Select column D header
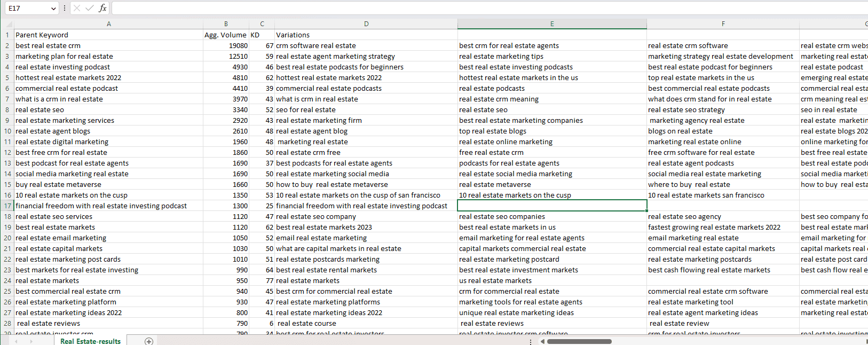868x345 pixels. point(366,24)
